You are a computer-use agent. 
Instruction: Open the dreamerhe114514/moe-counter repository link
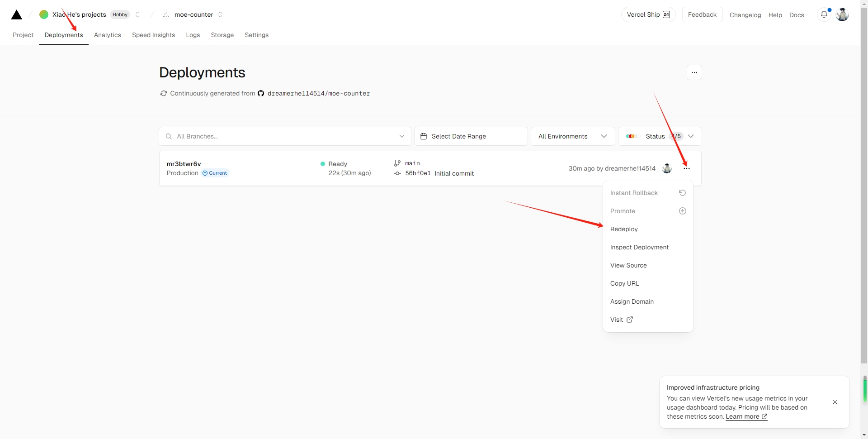[319, 93]
